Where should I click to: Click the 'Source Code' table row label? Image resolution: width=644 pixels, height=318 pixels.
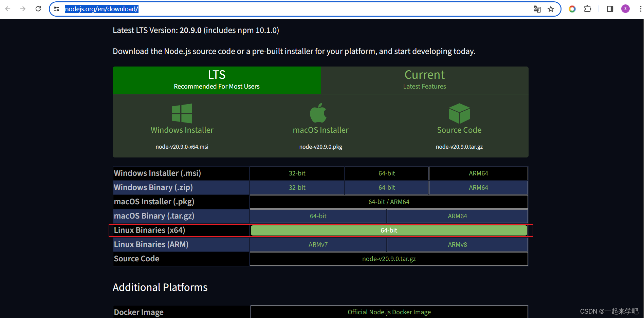(x=136, y=259)
